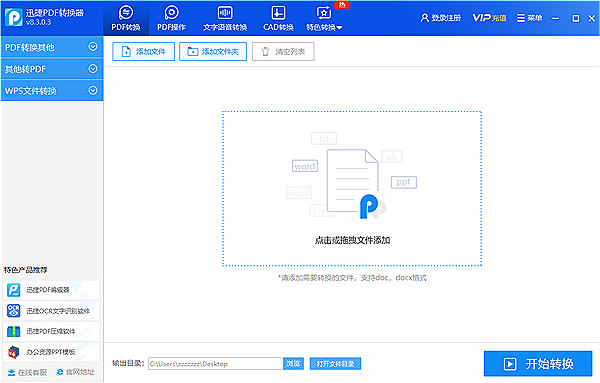This screenshot has width=600, height=383.
Task: Open VIP充值 recharge
Action: [x=489, y=18]
